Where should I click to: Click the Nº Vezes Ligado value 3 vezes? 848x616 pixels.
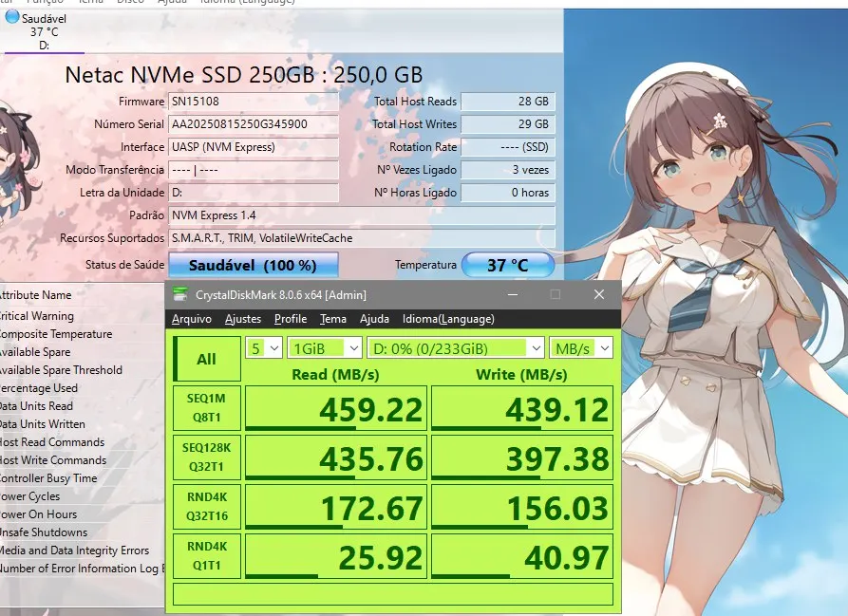click(x=508, y=170)
